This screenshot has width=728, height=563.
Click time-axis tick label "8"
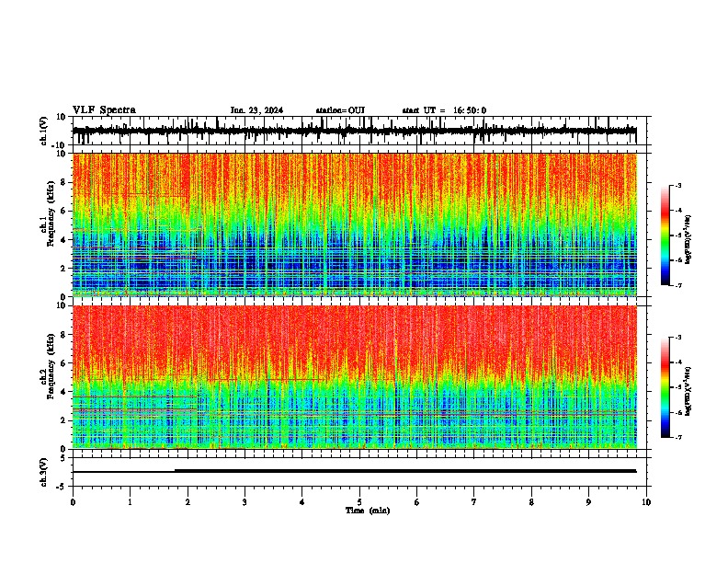coord(531,502)
